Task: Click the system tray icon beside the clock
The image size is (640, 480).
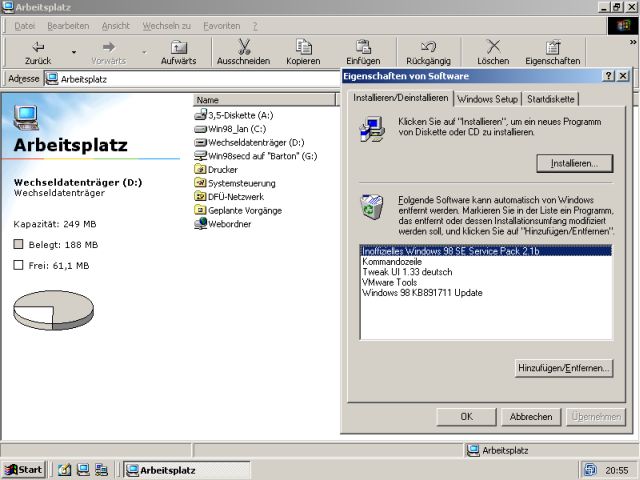Action: tap(590, 470)
